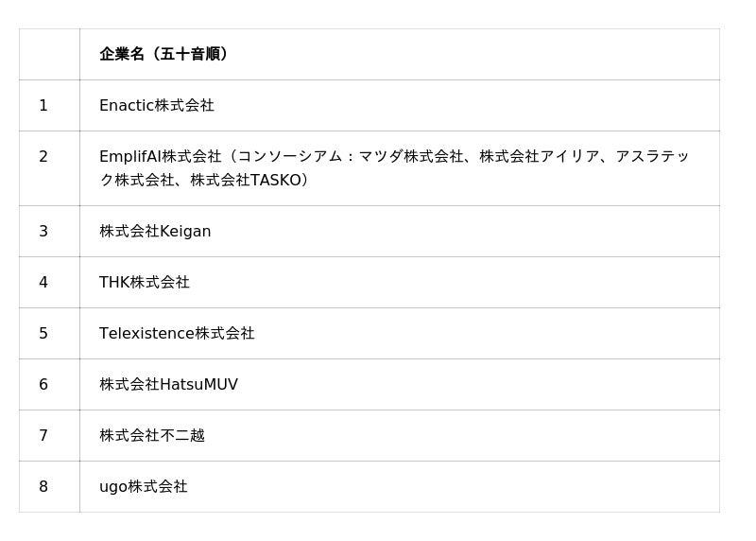
Task: Select the row number 5 cell
Action: pos(43,333)
